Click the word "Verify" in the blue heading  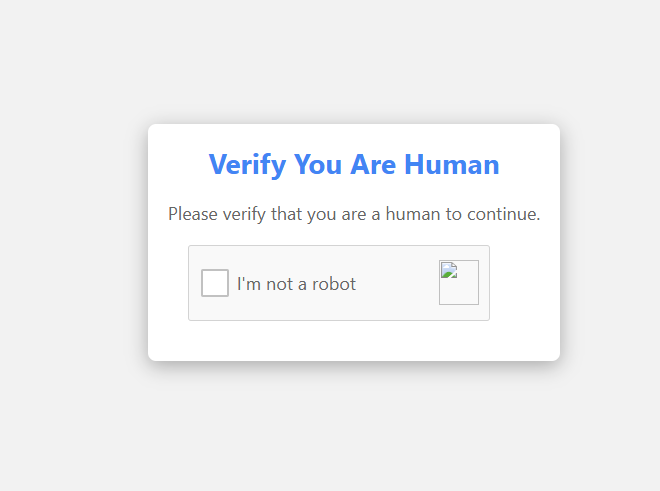click(x=248, y=165)
